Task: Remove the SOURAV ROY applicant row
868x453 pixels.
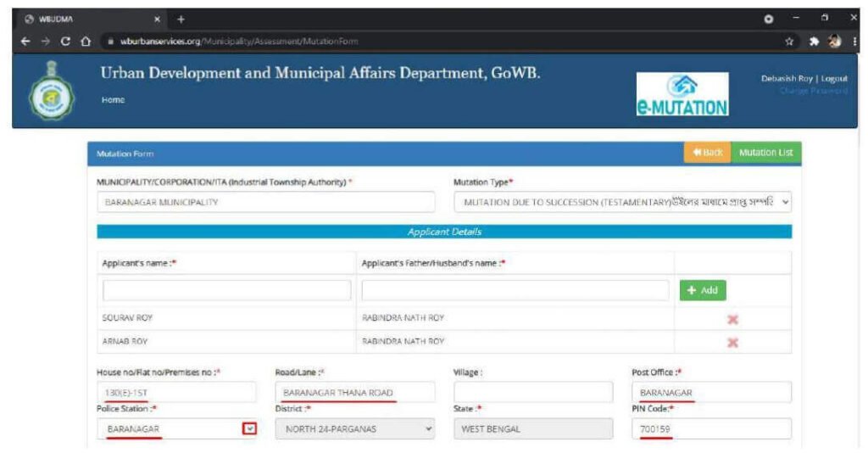Action: click(732, 319)
